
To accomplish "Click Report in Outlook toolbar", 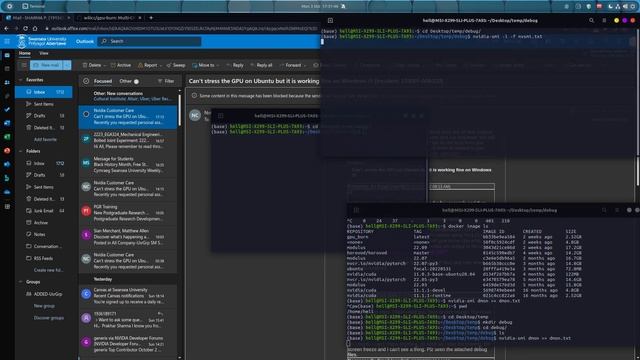I will pyautogui.click(x=148, y=65).
